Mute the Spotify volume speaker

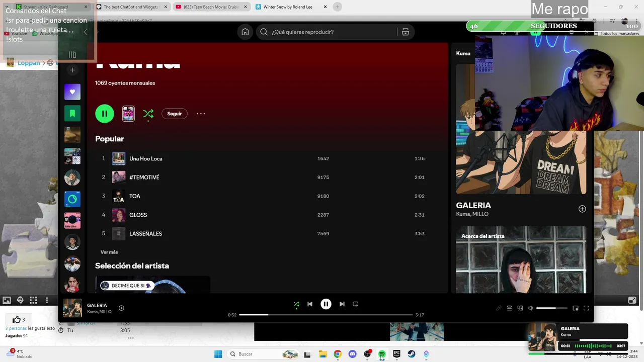pyautogui.click(x=531, y=308)
